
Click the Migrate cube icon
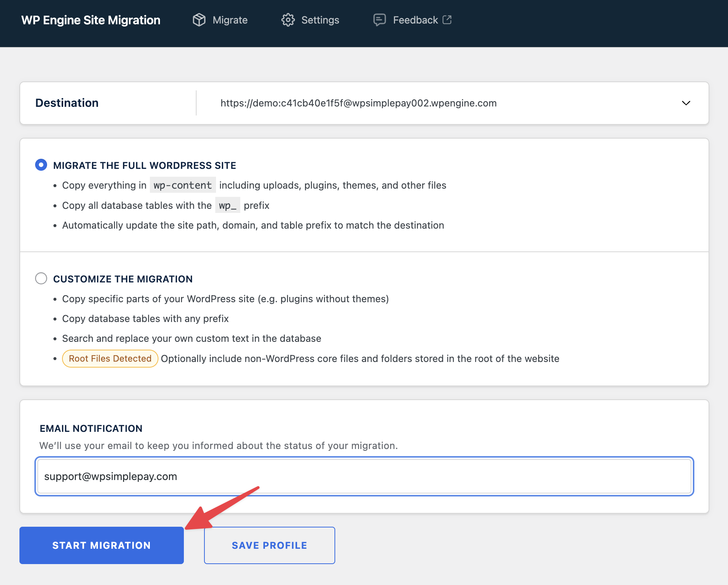tap(199, 20)
